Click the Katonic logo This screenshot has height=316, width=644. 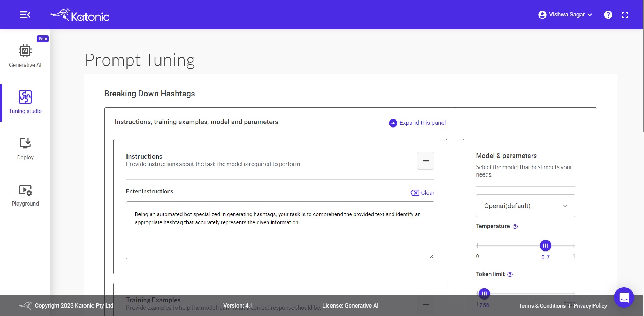(x=80, y=15)
